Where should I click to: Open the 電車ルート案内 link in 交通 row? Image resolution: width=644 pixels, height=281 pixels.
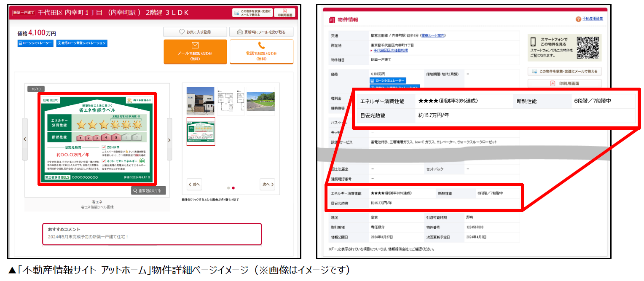pyautogui.click(x=432, y=35)
